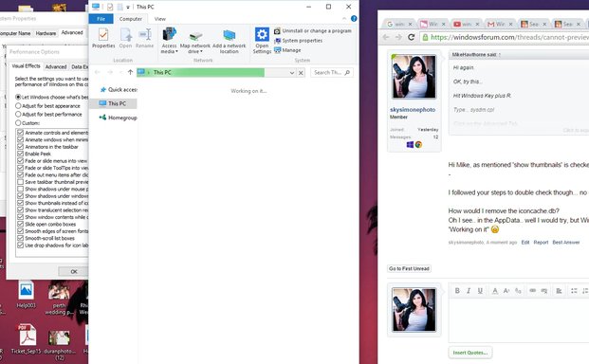Toggle Smooth-scroll list boxes checkbox
Screen dimensions: 589x364
pyautogui.click(x=20, y=238)
